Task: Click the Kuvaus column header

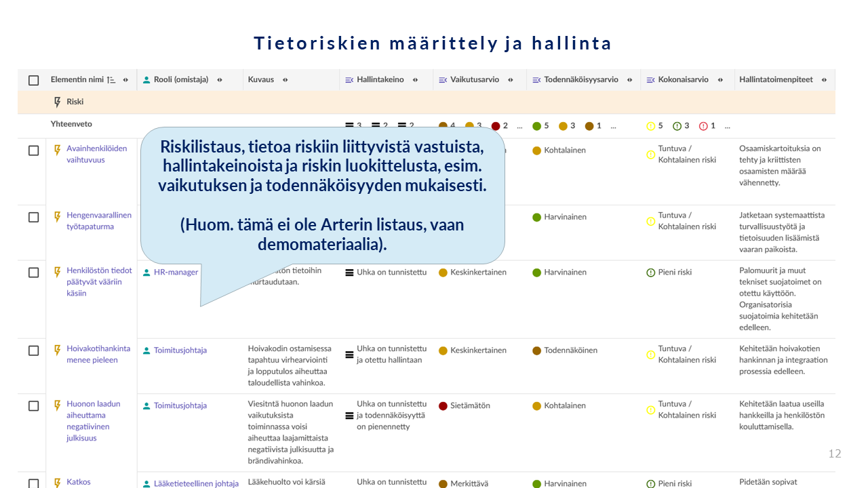Action: [x=261, y=80]
